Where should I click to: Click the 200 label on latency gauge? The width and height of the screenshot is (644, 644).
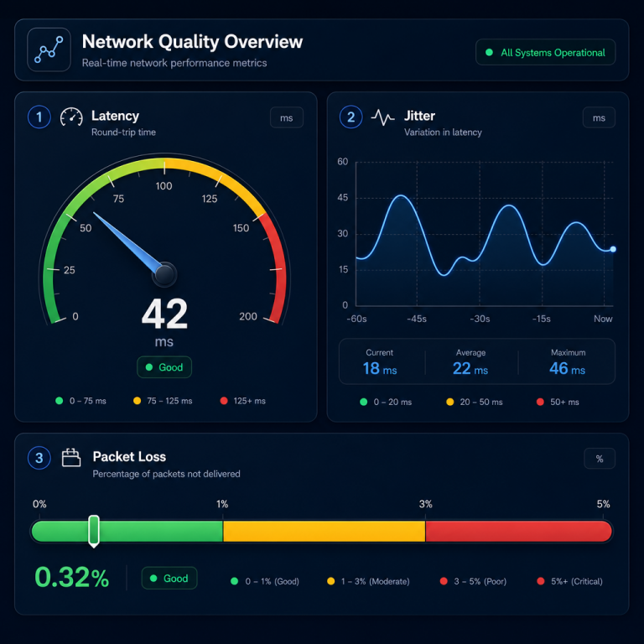pyautogui.click(x=248, y=316)
